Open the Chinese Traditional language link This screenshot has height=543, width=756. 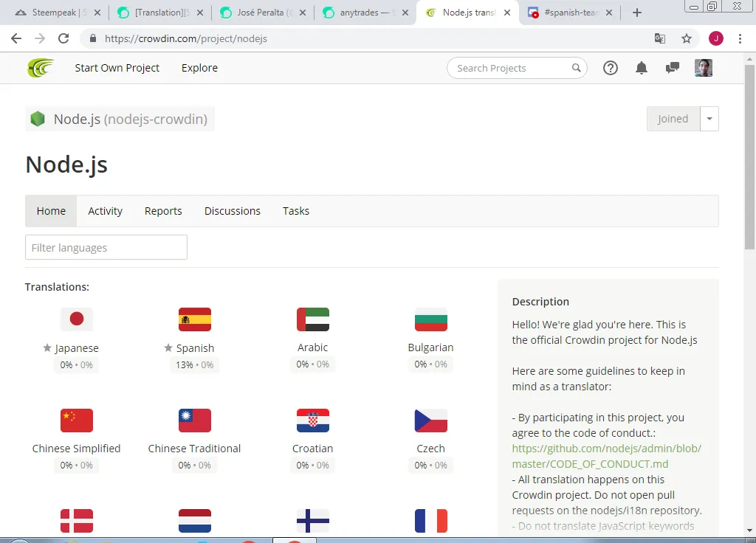tap(194, 449)
